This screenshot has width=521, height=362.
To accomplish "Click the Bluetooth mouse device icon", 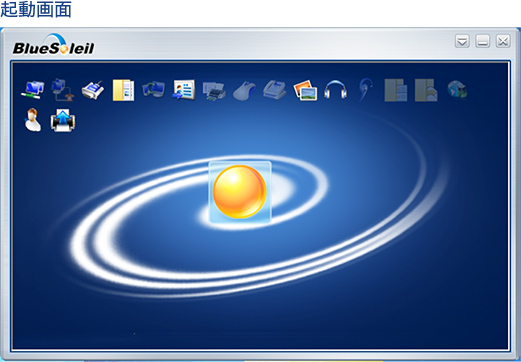I will [244, 91].
